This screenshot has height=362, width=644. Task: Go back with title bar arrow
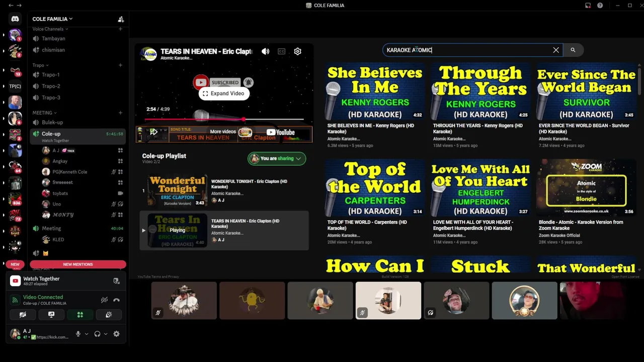(11, 6)
